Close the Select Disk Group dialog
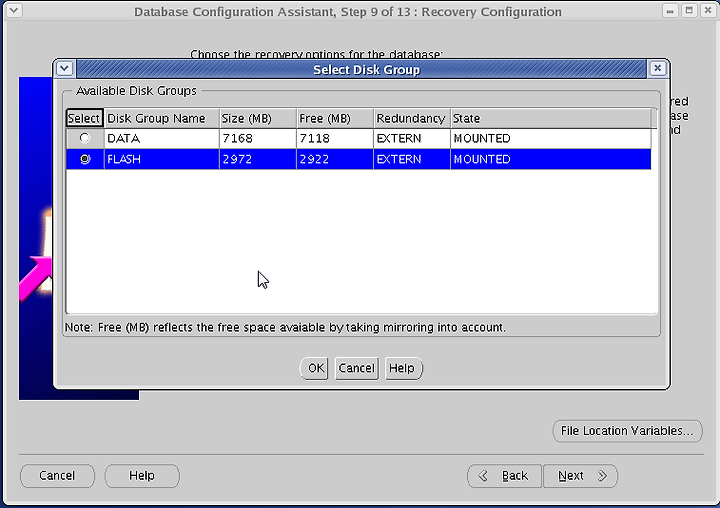This screenshot has height=508, width=720. click(658, 69)
